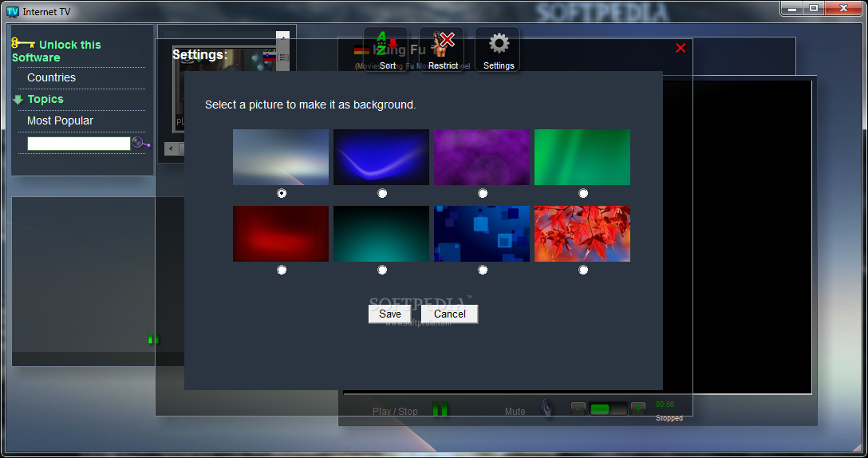Open the Settings gear button
Screen dimensions: 868x458
click(x=498, y=49)
